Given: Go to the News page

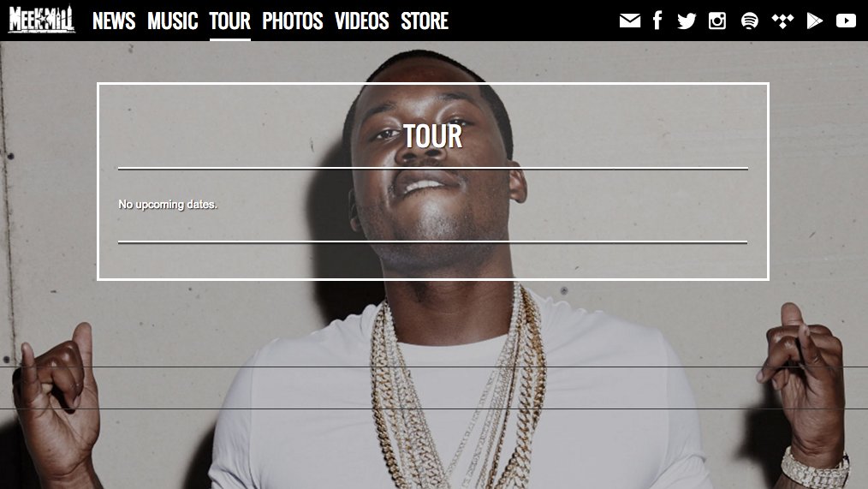Looking at the screenshot, I should coord(114,21).
